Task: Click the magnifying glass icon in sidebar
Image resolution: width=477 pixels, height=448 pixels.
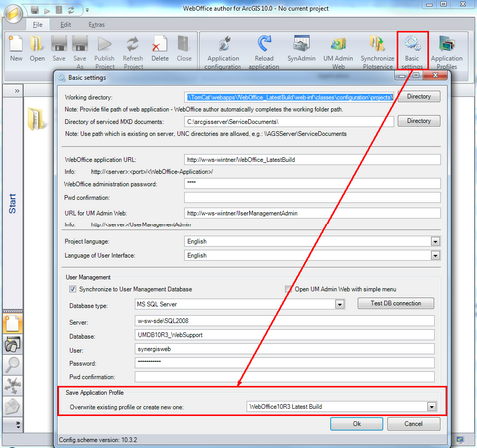Action: (x=13, y=365)
